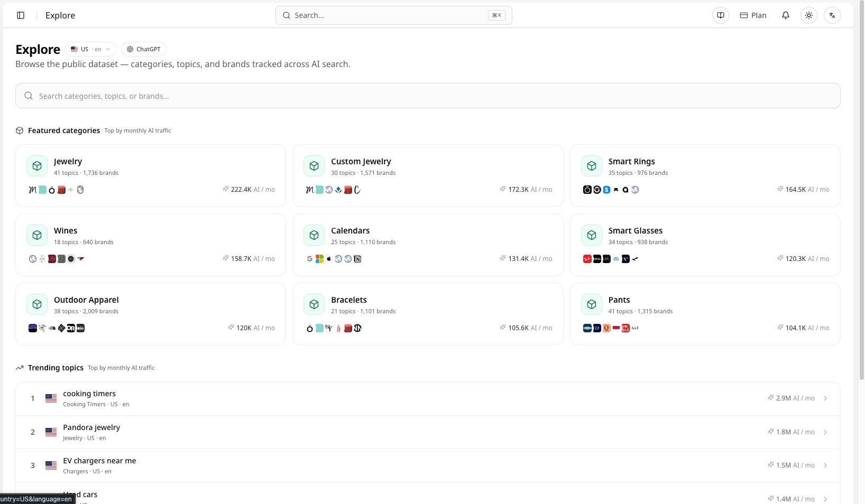Open the EV chargers near me topic

coord(428,465)
